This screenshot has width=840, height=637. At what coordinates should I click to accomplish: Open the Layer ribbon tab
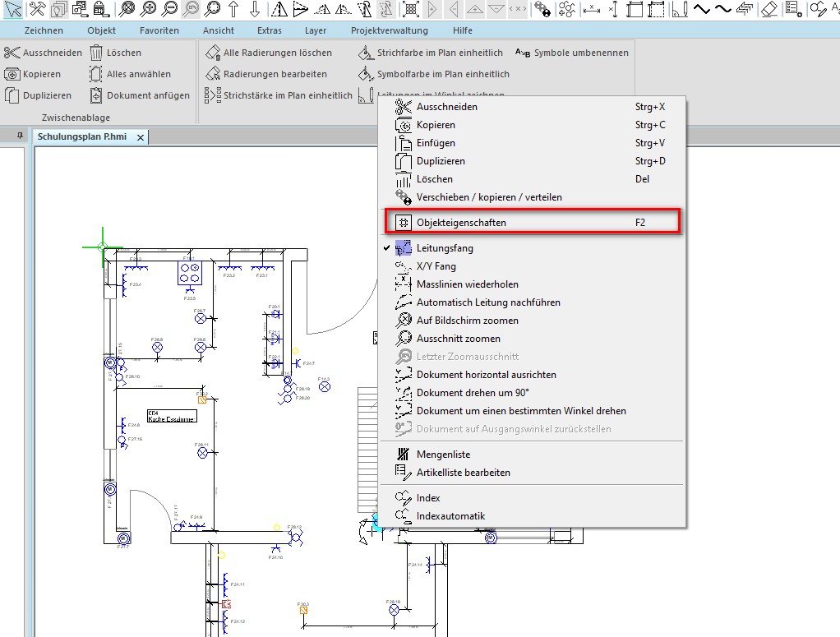(x=315, y=30)
